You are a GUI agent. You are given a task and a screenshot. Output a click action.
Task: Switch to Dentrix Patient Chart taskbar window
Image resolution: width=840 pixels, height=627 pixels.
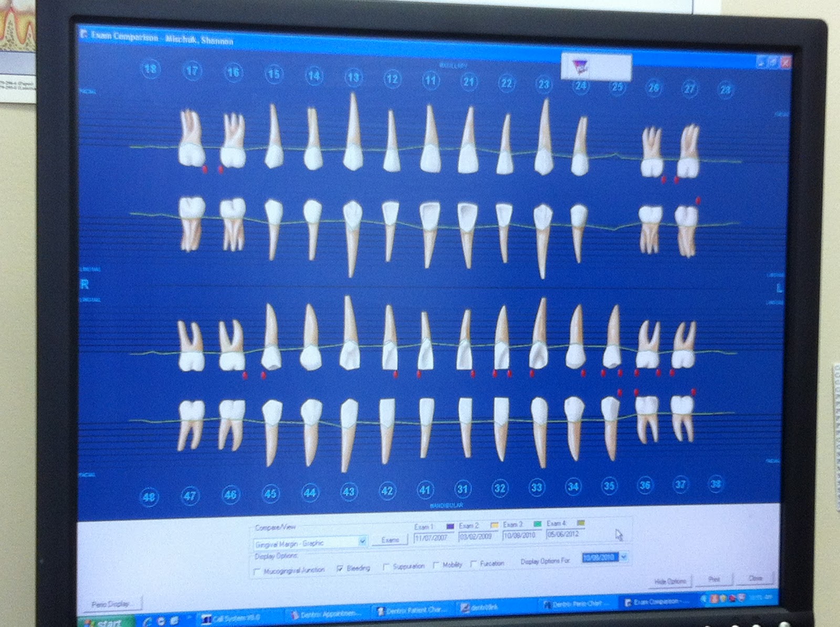coord(412,611)
